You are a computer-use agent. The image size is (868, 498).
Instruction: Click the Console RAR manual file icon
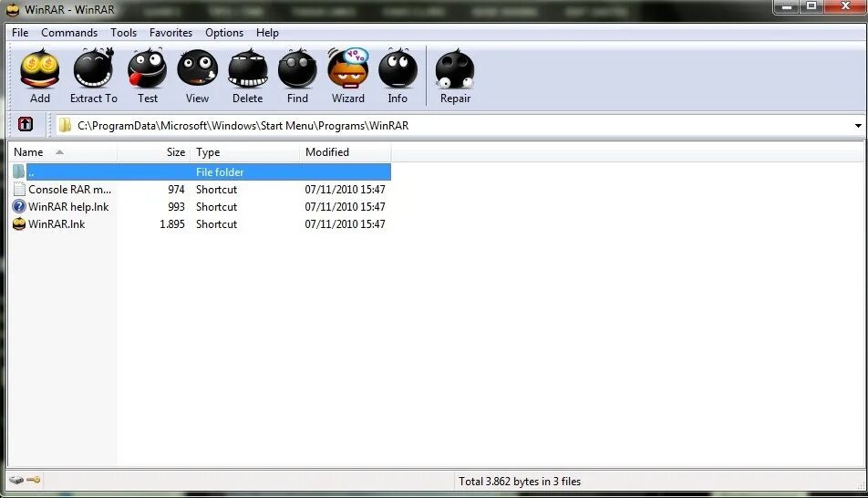click(x=19, y=190)
